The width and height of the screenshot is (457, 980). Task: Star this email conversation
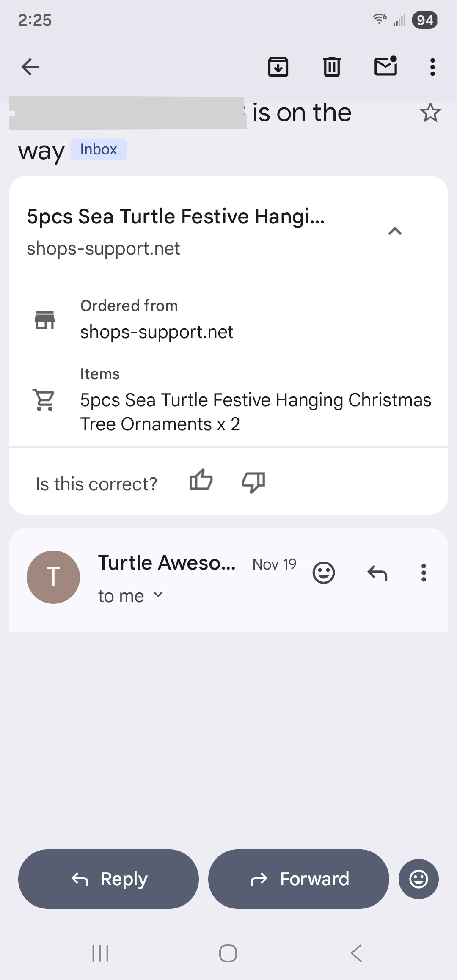point(430,113)
